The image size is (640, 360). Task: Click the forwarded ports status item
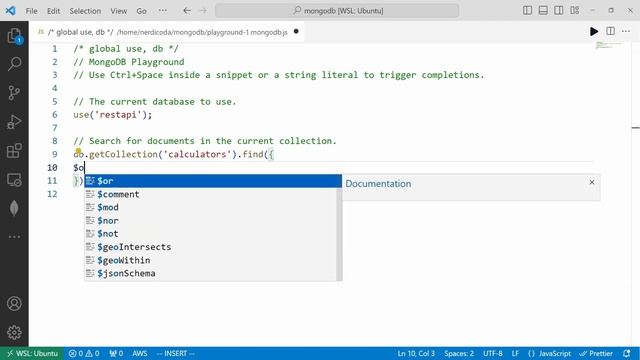[x=116, y=353]
